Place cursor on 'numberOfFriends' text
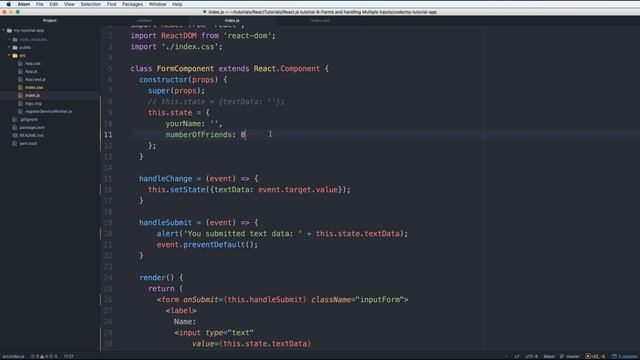640x360 pixels. pos(199,135)
